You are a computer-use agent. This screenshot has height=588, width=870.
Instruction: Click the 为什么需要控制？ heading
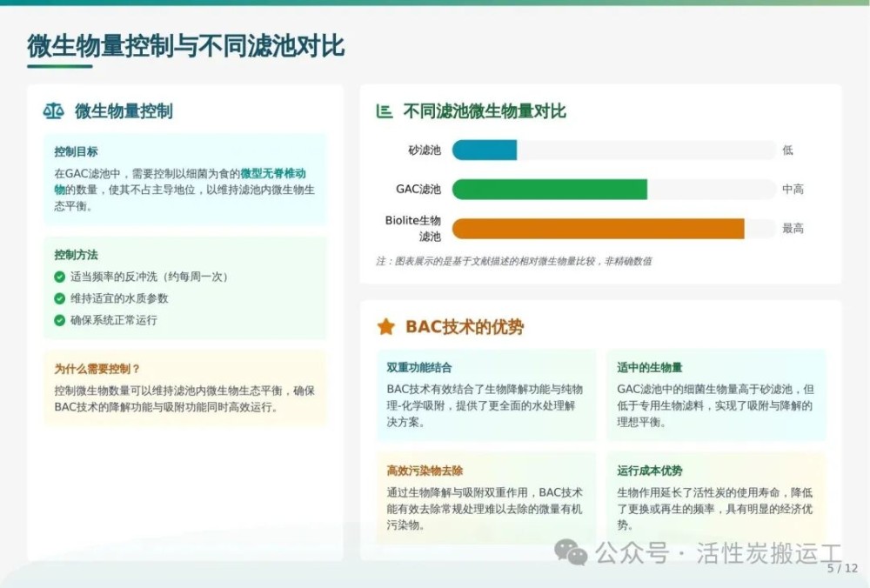click(x=97, y=369)
